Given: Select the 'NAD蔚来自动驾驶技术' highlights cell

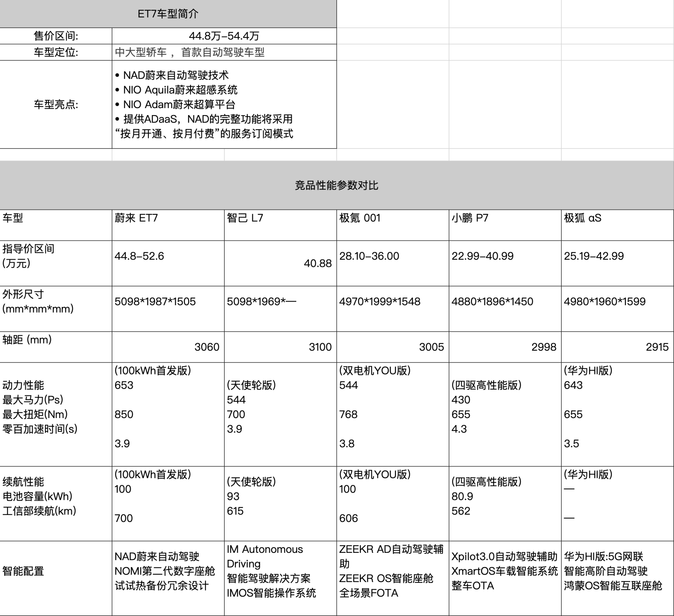Looking at the screenshot, I should (x=224, y=104).
